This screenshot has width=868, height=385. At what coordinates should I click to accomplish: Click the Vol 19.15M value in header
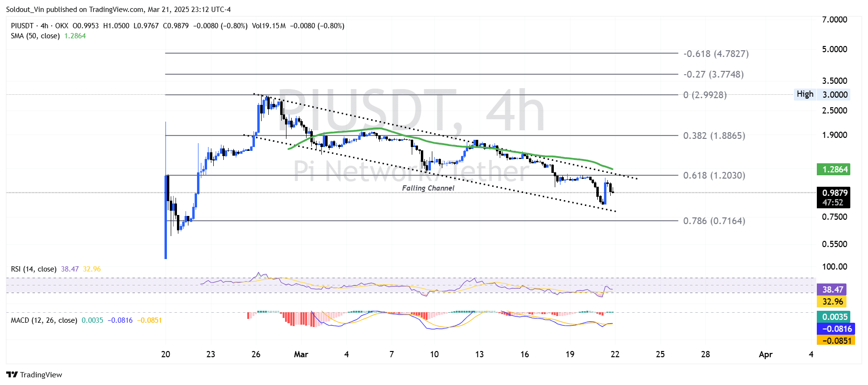tap(269, 26)
